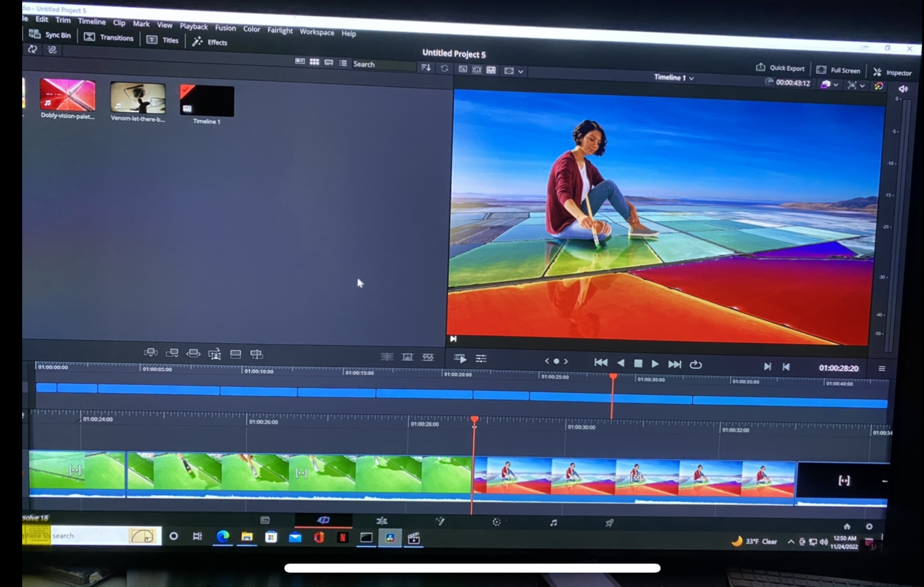Viewport: 924px width, 587px height.
Task: Open the Playback menu
Action: pos(194,26)
